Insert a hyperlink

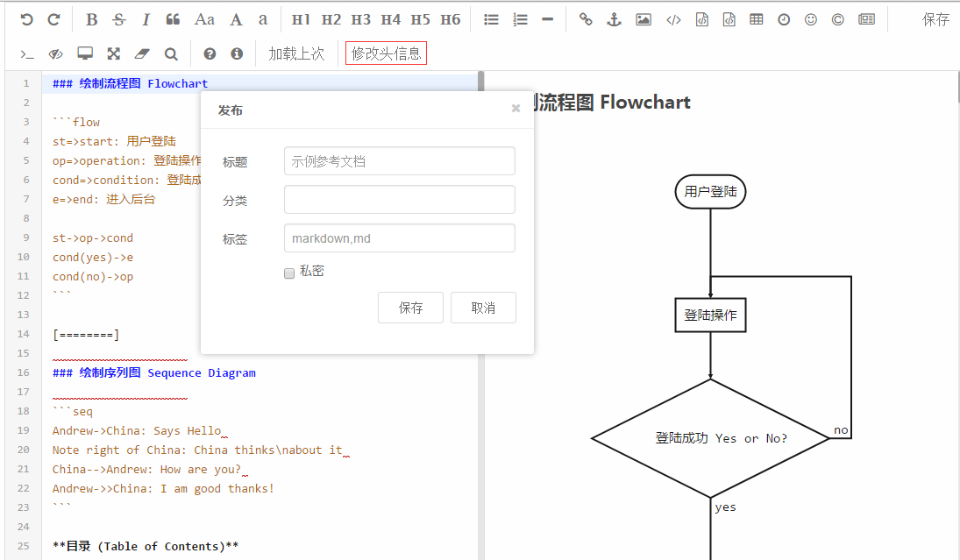click(x=586, y=19)
